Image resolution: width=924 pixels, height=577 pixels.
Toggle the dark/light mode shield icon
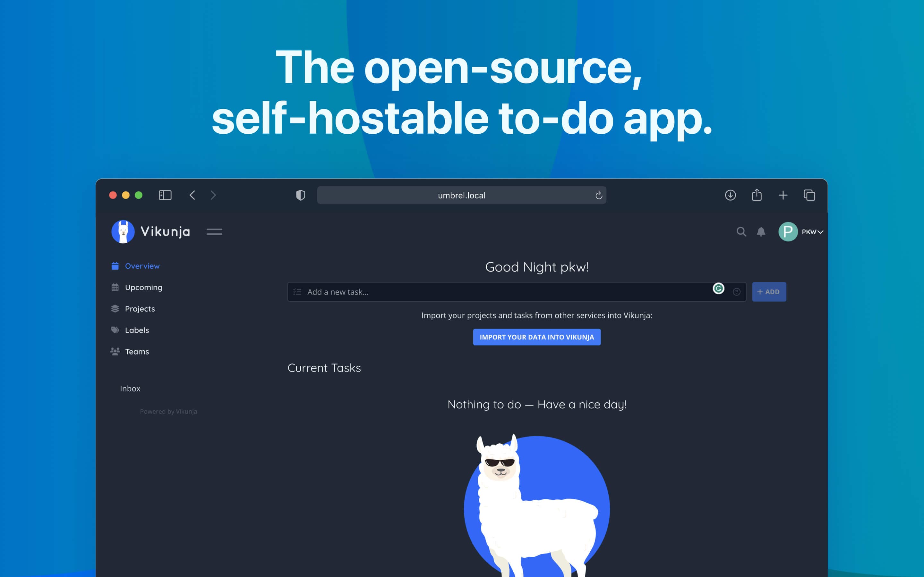(300, 195)
